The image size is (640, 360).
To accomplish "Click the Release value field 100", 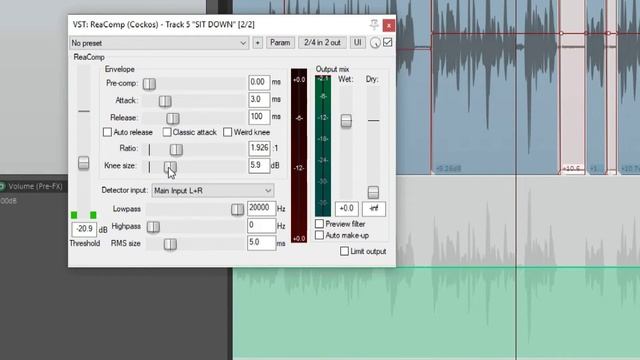I will pos(259,117).
